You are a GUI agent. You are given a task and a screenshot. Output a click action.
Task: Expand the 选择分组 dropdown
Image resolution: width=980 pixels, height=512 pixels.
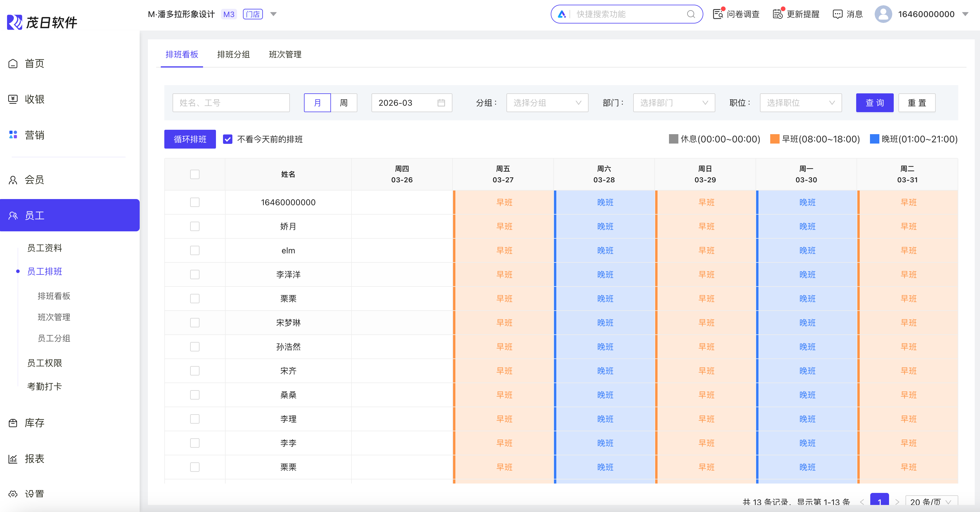click(x=547, y=103)
